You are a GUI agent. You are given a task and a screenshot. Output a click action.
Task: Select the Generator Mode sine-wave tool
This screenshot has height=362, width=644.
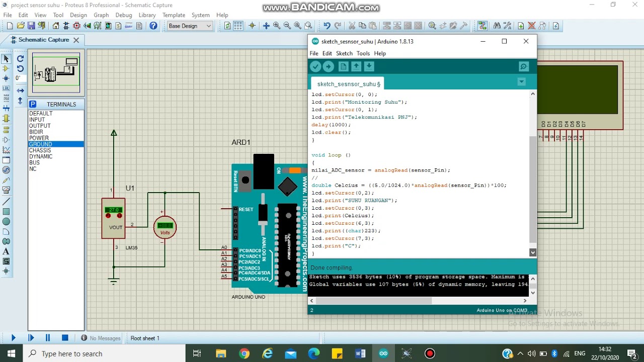click(6, 170)
